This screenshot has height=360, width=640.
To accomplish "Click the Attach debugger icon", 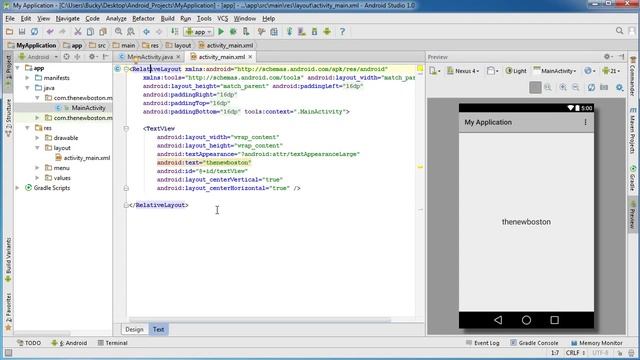I will (x=246, y=32).
